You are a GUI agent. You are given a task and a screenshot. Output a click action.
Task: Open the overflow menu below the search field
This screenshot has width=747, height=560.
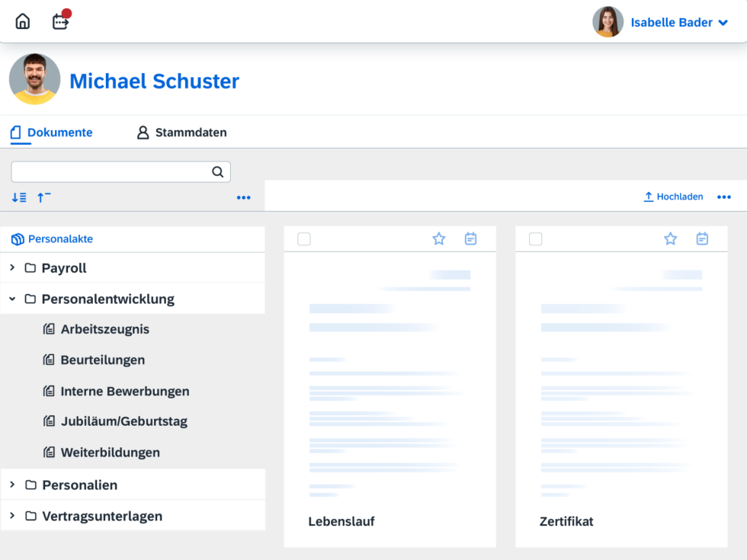(243, 197)
